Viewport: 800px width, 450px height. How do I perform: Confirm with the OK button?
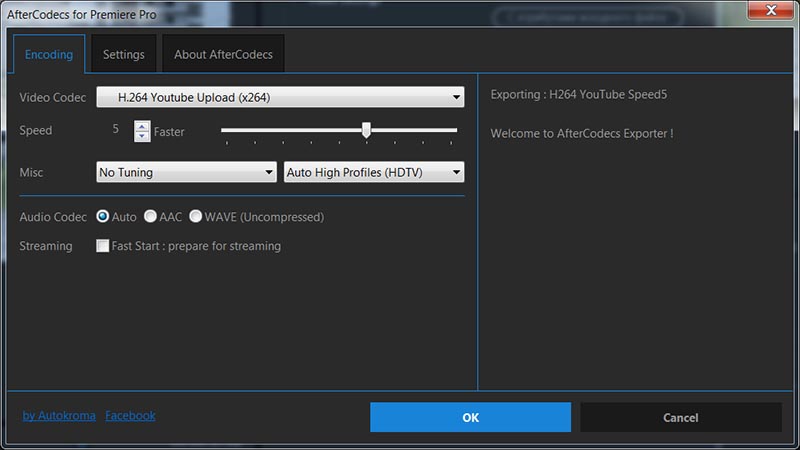pos(470,417)
